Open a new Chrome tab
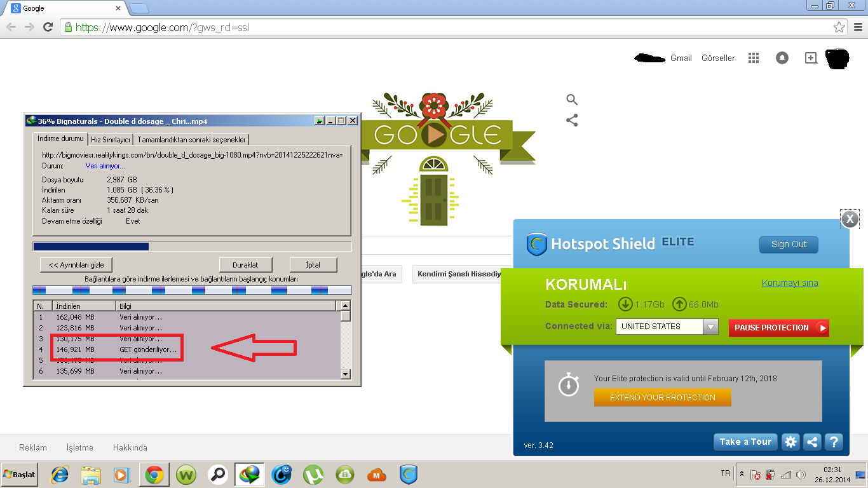The image size is (868, 488). pos(139,8)
